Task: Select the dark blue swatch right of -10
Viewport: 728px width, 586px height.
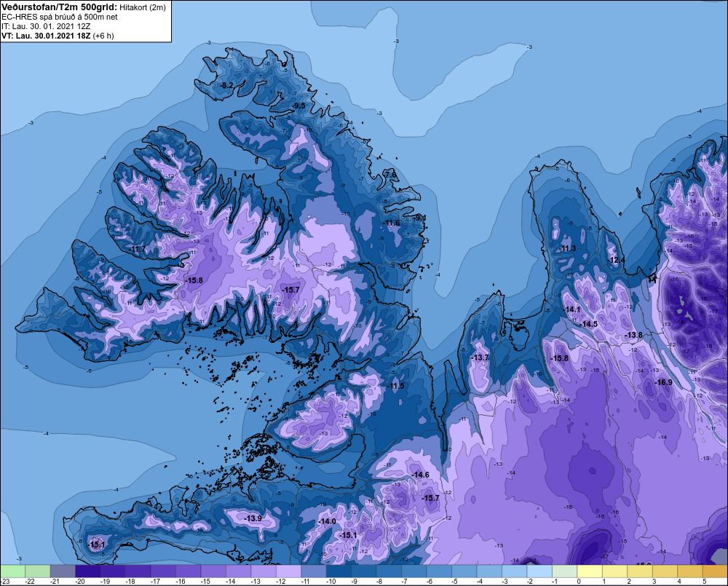Action: pyautogui.click(x=339, y=571)
